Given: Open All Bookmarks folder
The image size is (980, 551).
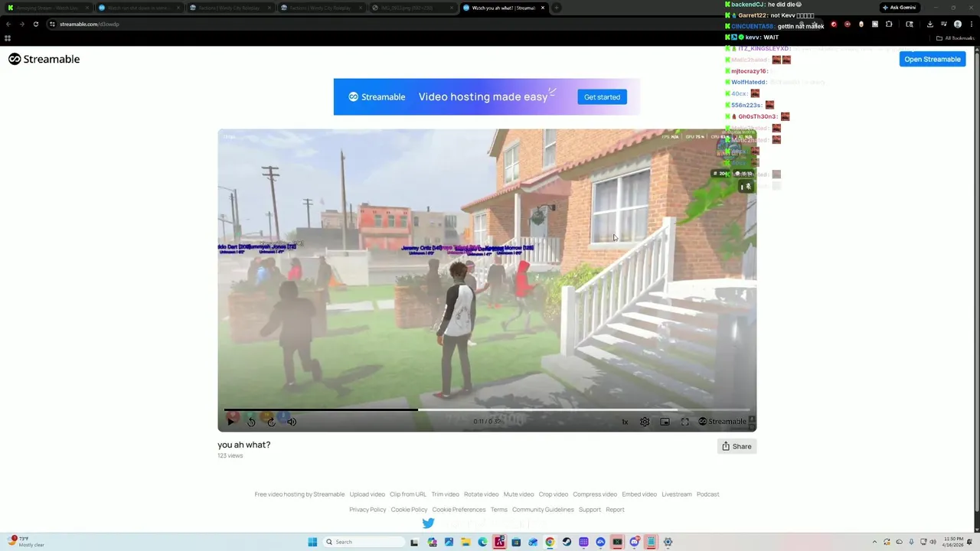Looking at the screenshot, I should click(955, 38).
